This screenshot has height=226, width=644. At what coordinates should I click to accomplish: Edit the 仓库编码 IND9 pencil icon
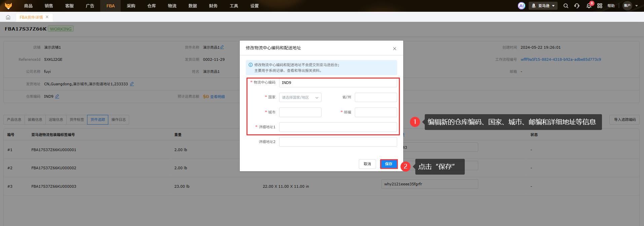[x=57, y=96]
